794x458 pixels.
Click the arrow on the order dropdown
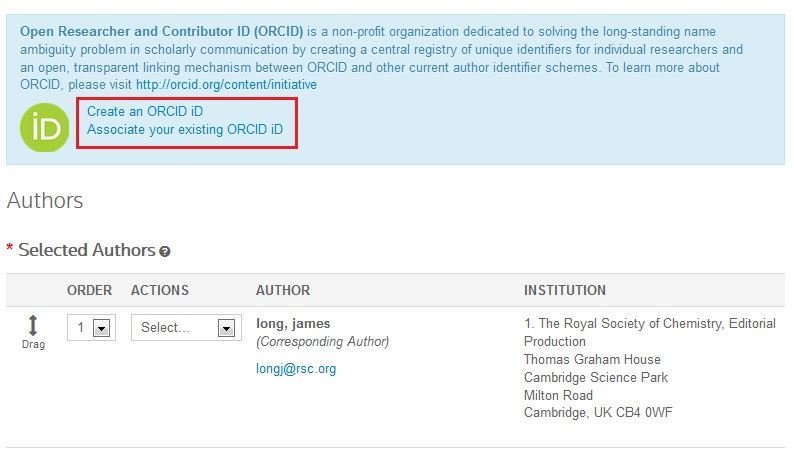(x=101, y=328)
